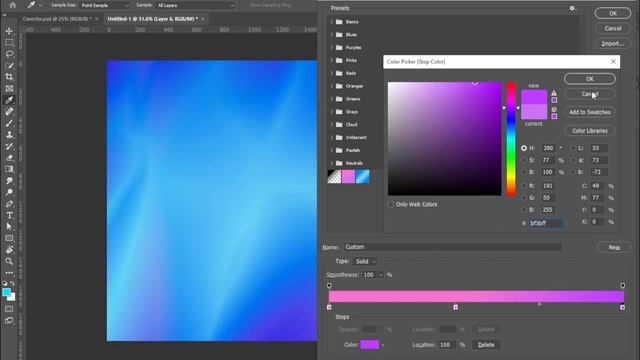Click the stop Color swatch below gradient bar
Viewport: 640px width, 360px height.
(370, 345)
